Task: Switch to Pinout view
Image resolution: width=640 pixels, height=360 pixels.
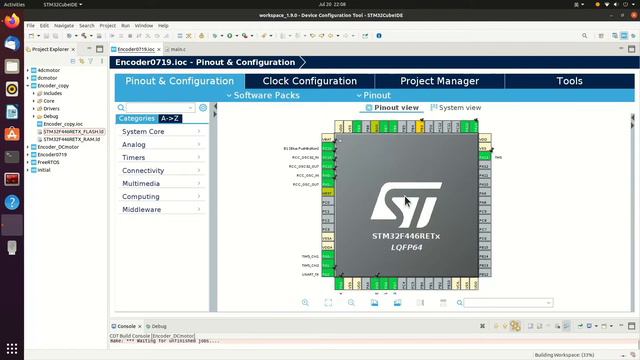Action: tap(392, 108)
